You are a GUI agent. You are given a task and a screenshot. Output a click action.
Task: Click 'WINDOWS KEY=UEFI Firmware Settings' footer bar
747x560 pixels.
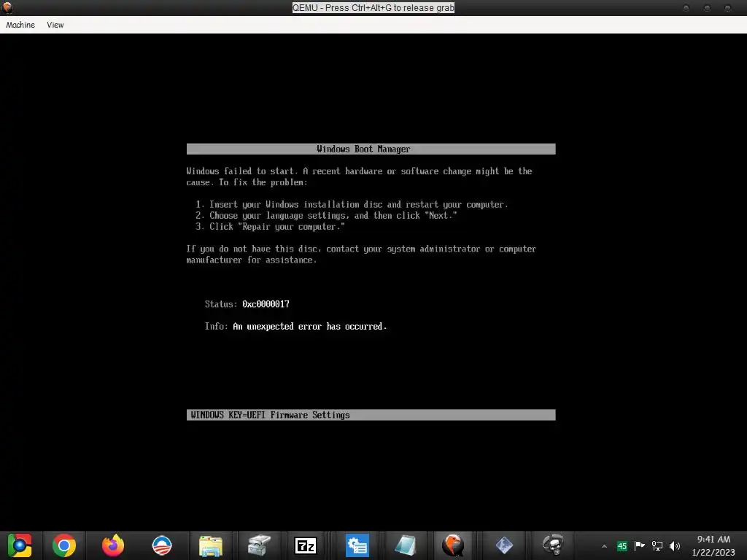(371, 415)
